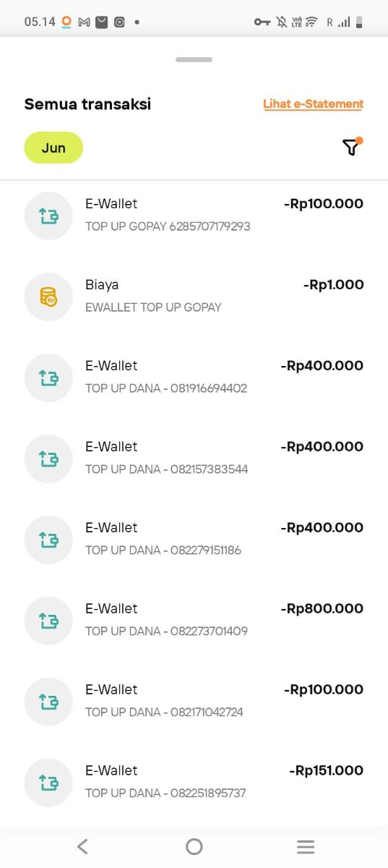Tap wallet icon for DANA 082279151186 top up
This screenshot has height=868, width=388.
[x=49, y=540]
